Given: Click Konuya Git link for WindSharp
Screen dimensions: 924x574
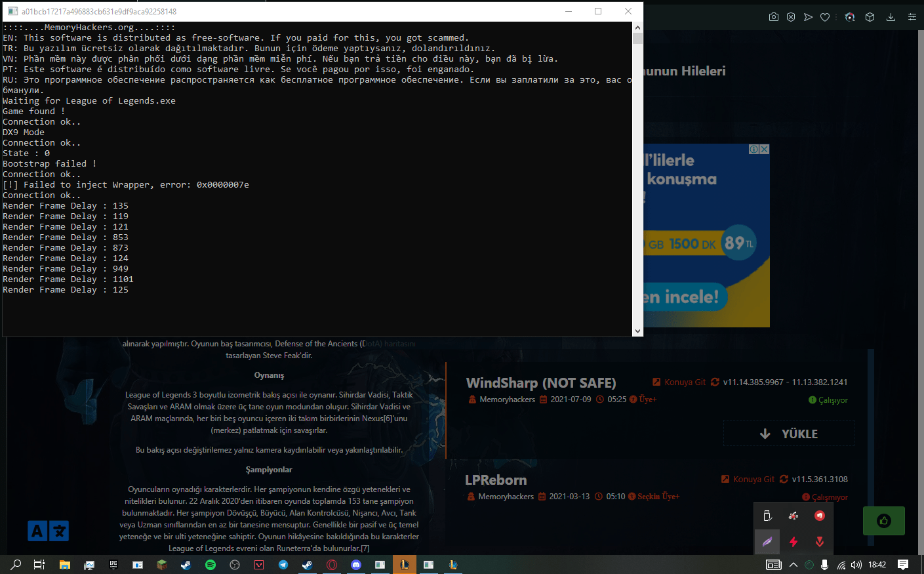Looking at the screenshot, I should pos(679,382).
